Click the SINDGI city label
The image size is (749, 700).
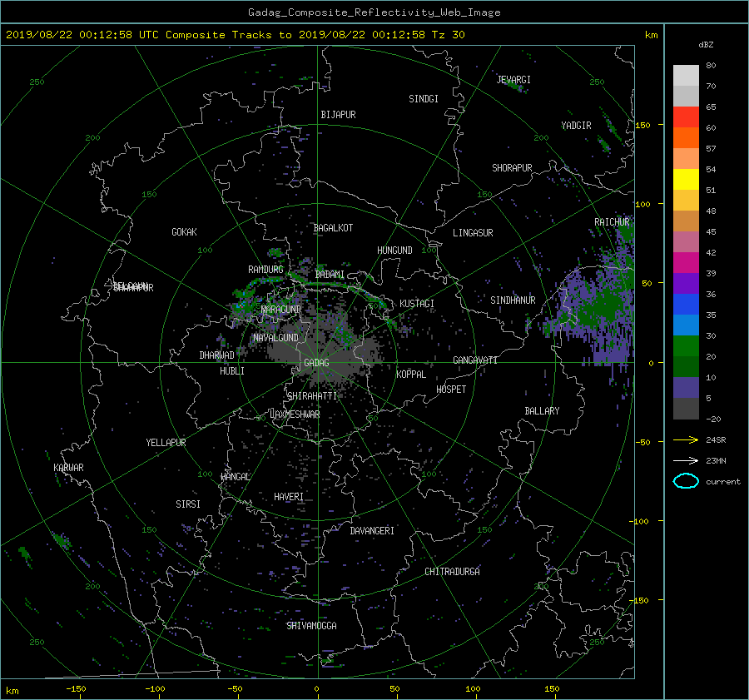coord(424,99)
